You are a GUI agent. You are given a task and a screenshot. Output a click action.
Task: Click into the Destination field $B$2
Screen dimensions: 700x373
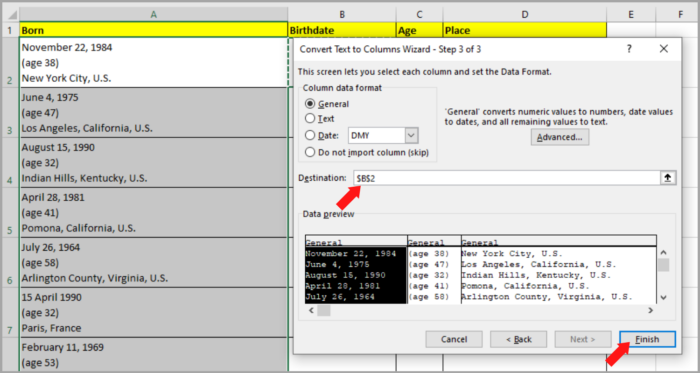tap(507, 178)
